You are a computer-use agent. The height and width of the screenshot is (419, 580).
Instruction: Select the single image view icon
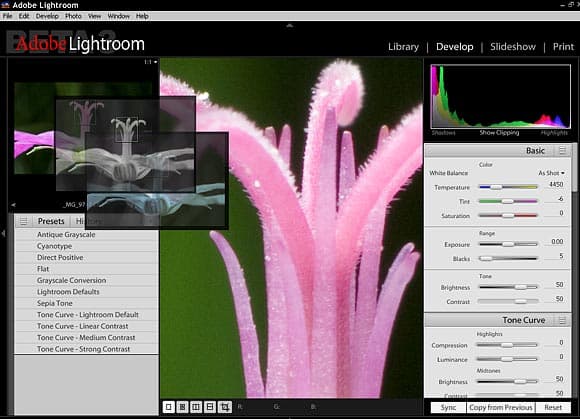point(169,407)
